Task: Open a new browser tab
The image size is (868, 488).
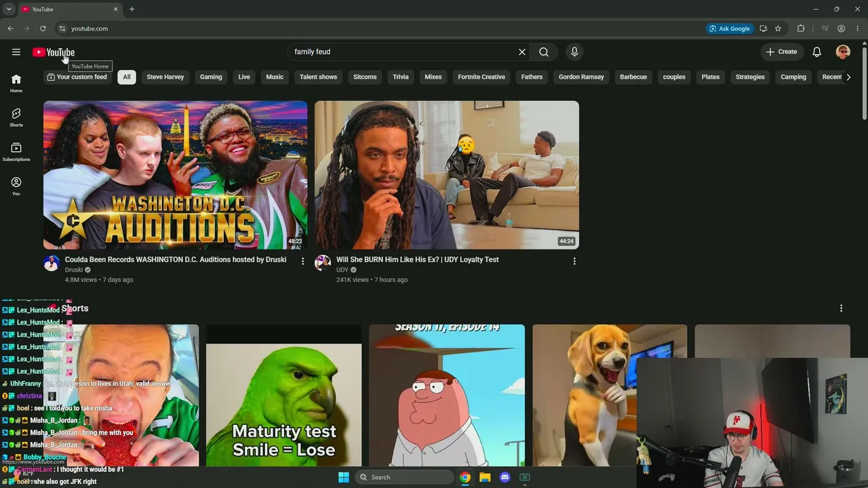Action: pyautogui.click(x=132, y=9)
